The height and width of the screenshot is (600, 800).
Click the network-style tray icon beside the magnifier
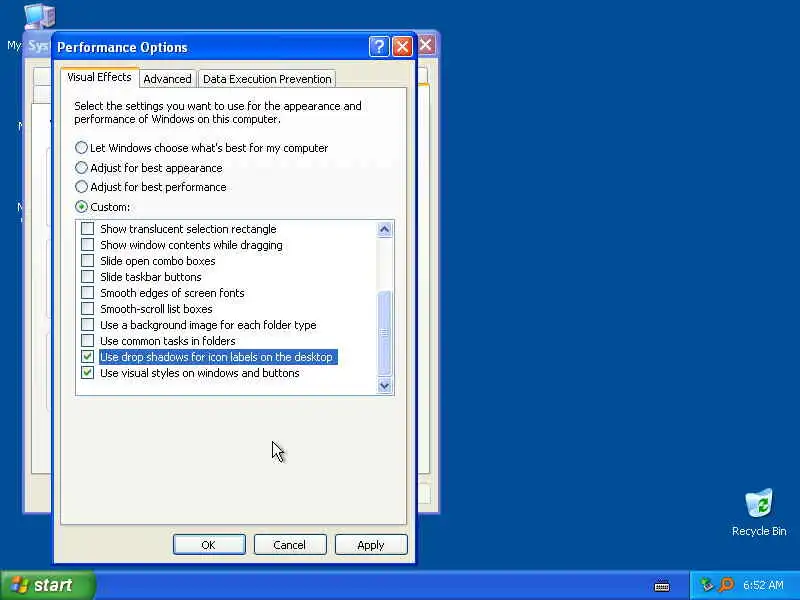tap(707, 584)
